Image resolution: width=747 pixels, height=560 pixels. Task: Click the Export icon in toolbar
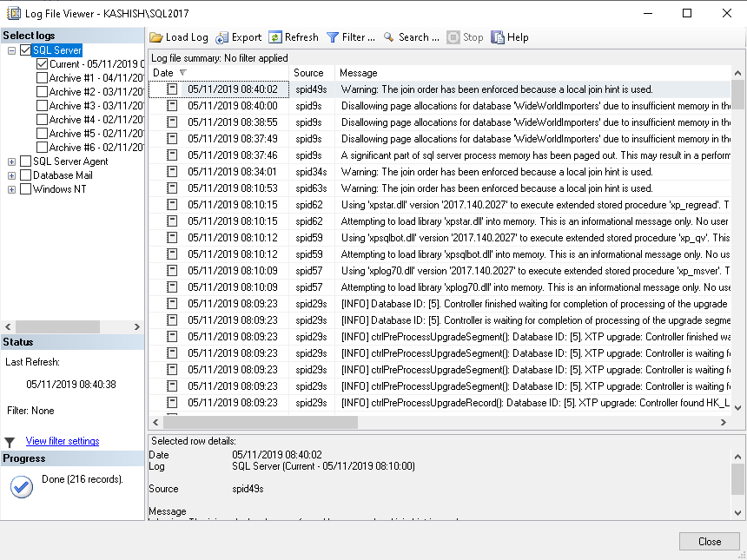coord(221,37)
